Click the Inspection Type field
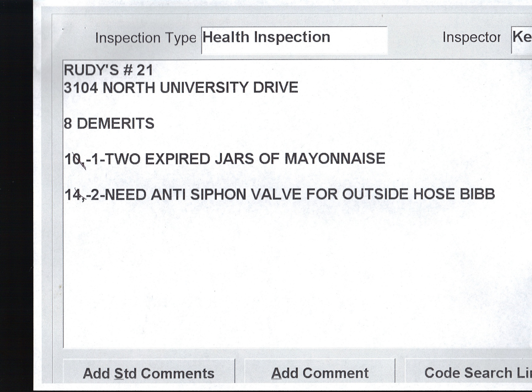 tap(294, 40)
